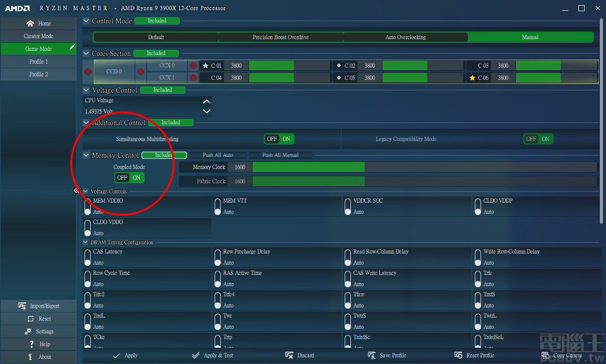Collapse the Voltage Control section chevron
The image size is (606, 364).
point(85,90)
